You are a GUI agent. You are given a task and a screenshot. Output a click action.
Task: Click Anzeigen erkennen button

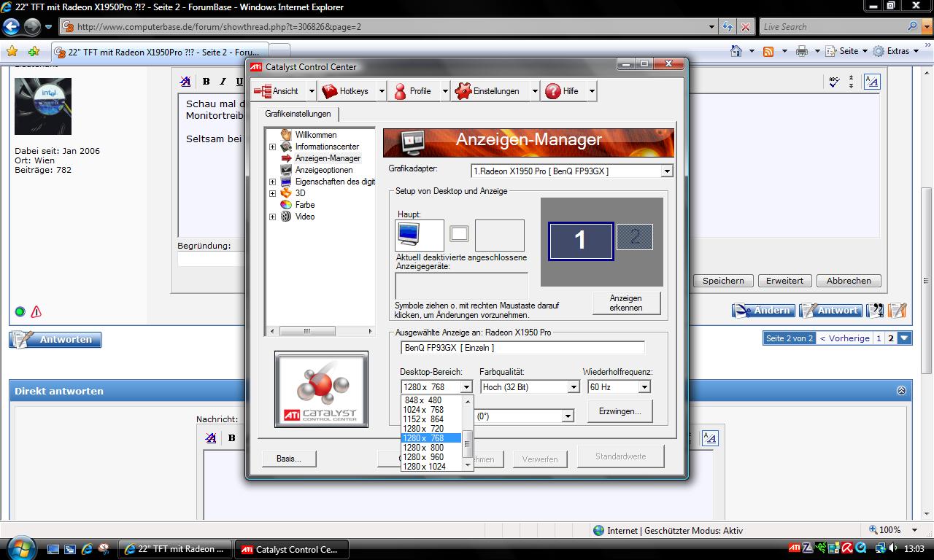(x=626, y=303)
